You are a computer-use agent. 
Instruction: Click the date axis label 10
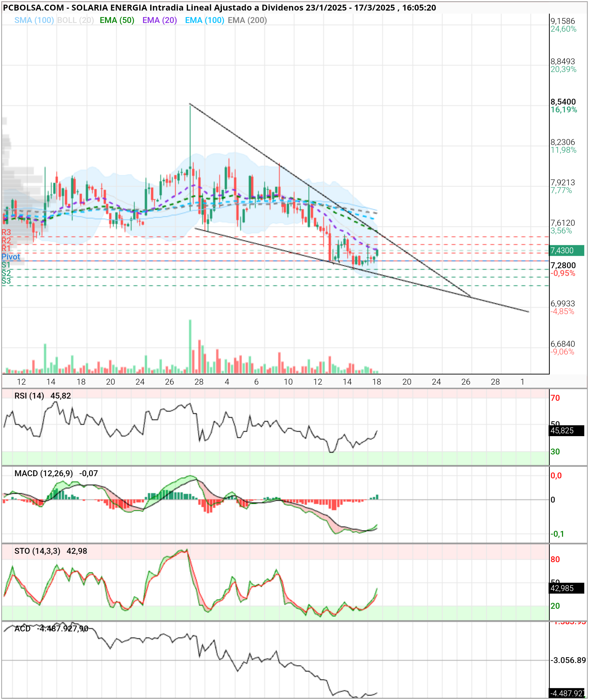(x=288, y=382)
